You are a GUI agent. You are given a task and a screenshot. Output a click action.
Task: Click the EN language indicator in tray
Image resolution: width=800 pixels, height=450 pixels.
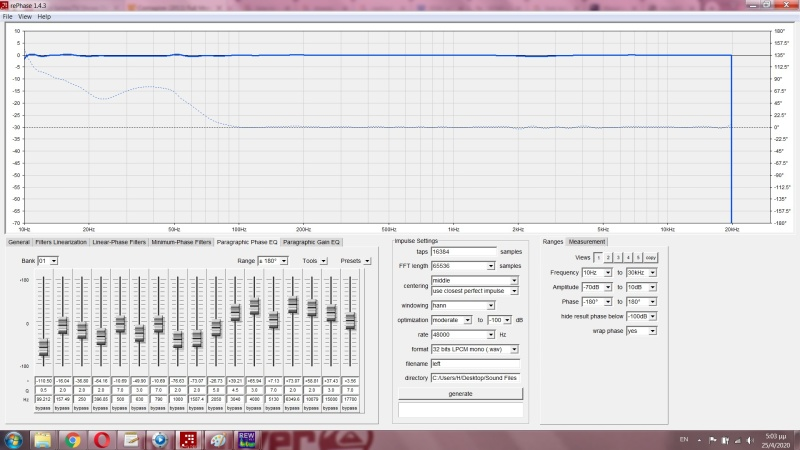point(684,440)
